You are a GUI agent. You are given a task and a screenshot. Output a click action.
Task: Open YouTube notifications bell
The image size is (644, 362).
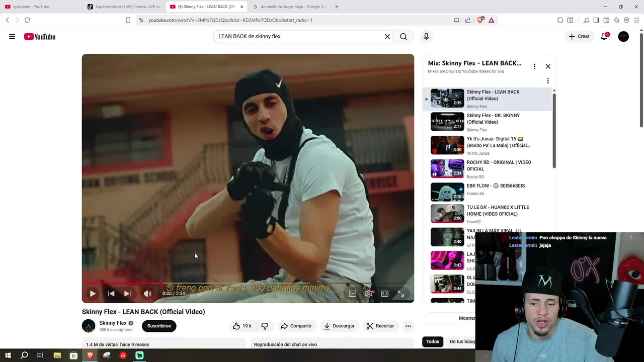[604, 36]
